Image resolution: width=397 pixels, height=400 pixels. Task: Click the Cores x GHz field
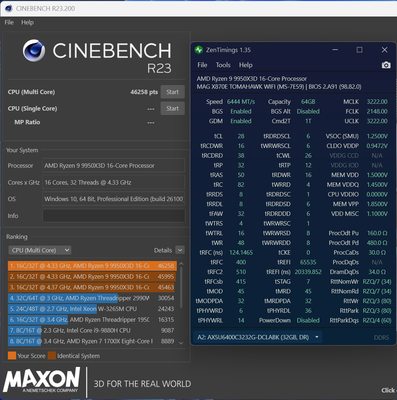[114, 182]
